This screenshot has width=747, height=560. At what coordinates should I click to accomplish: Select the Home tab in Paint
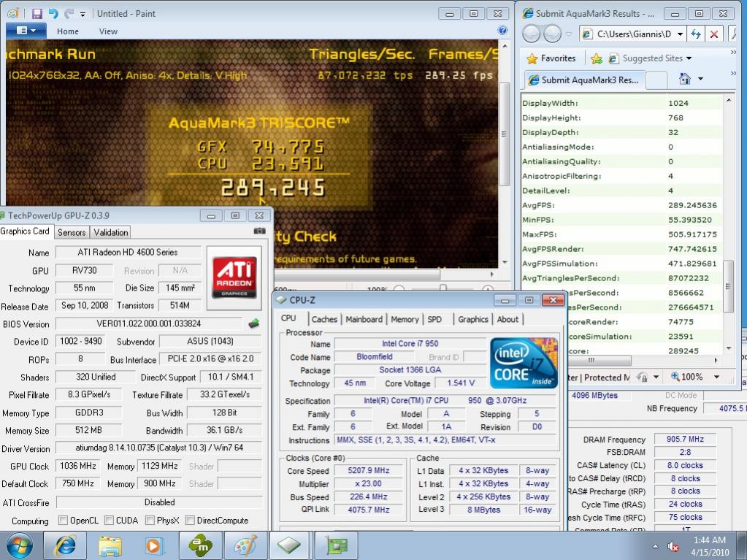(68, 31)
